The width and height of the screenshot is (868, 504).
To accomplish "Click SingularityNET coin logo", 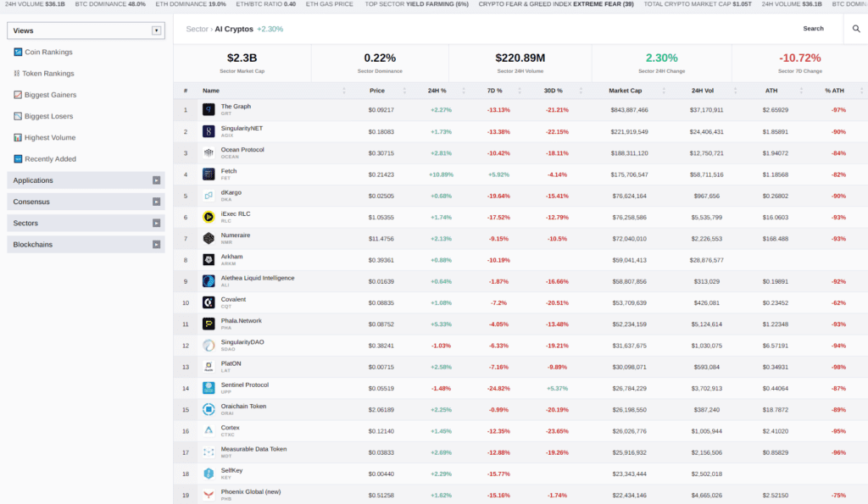I will pos(209,131).
